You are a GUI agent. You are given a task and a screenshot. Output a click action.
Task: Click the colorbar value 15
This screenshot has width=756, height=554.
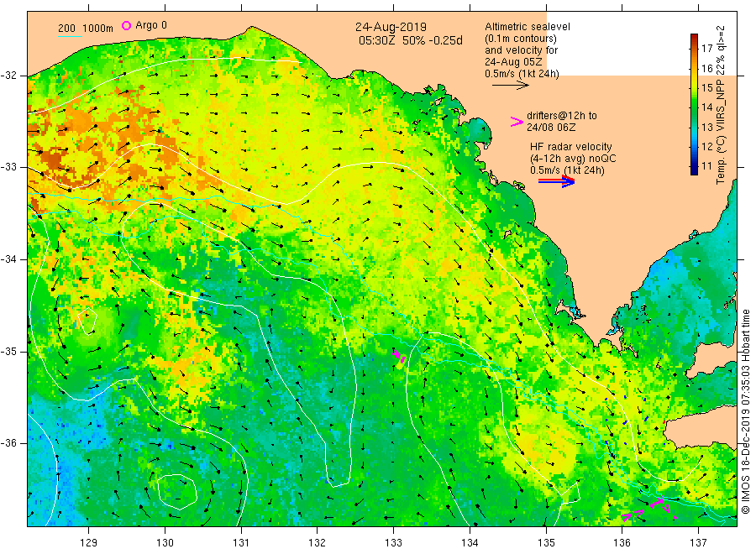tap(706, 87)
